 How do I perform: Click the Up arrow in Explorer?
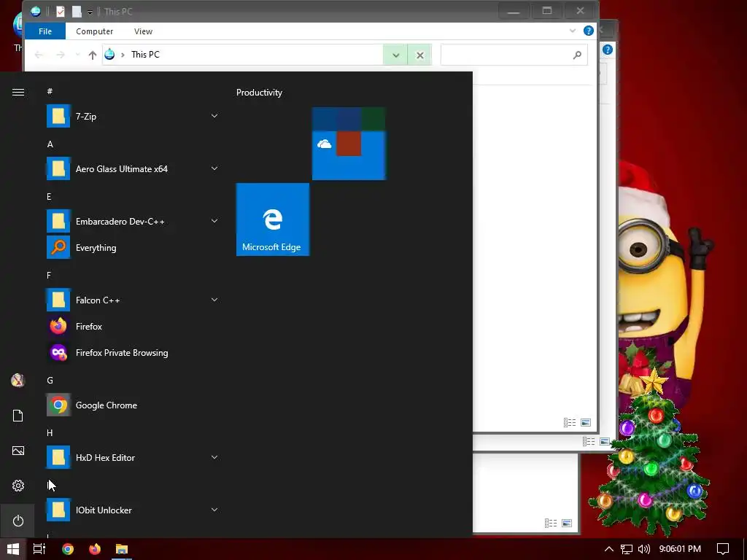(93, 55)
